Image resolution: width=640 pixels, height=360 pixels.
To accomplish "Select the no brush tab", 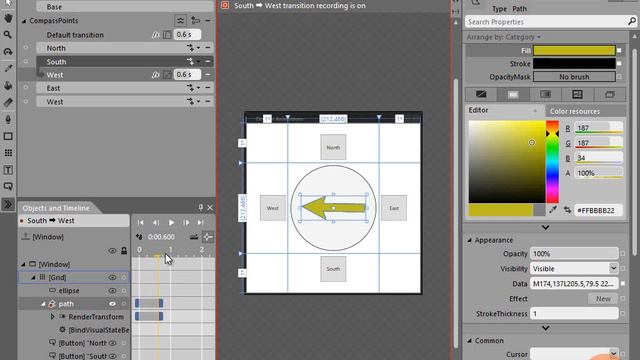I will (x=481, y=95).
